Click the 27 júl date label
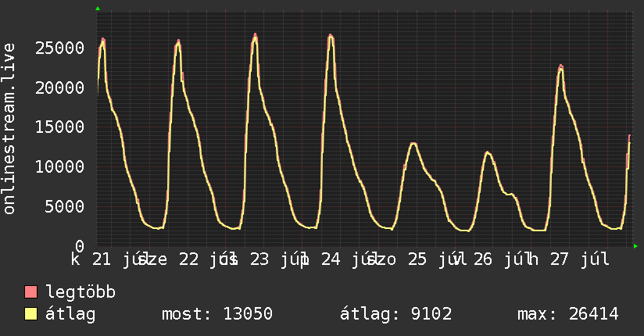 click(x=579, y=259)
